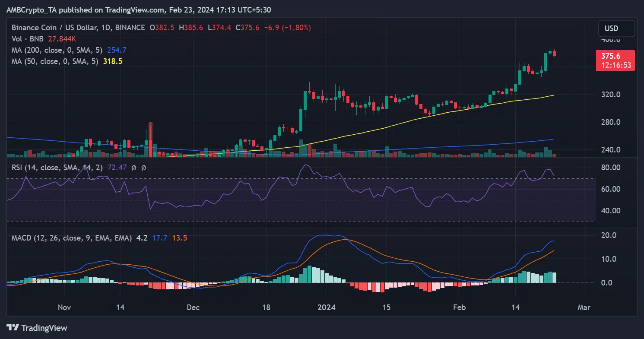Click the Vol · BNB indicator label
Image resolution: width=644 pixels, height=339 pixels.
28,39
